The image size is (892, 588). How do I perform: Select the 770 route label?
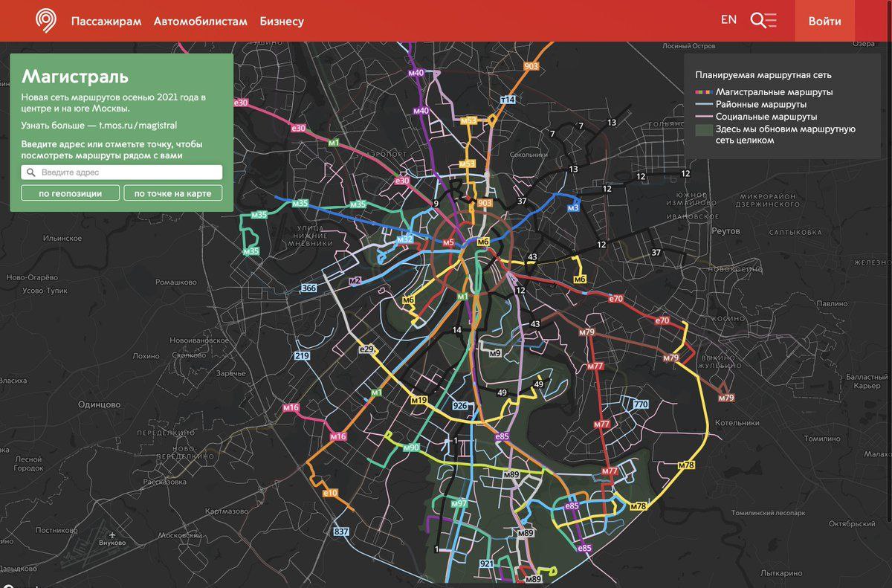641,404
